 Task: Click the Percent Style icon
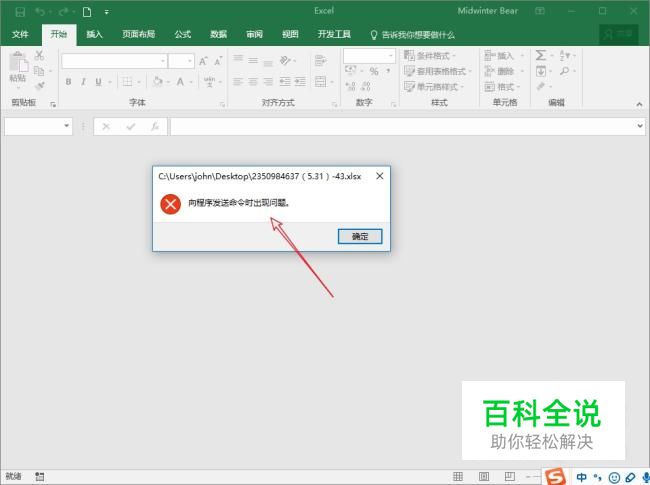click(x=374, y=71)
